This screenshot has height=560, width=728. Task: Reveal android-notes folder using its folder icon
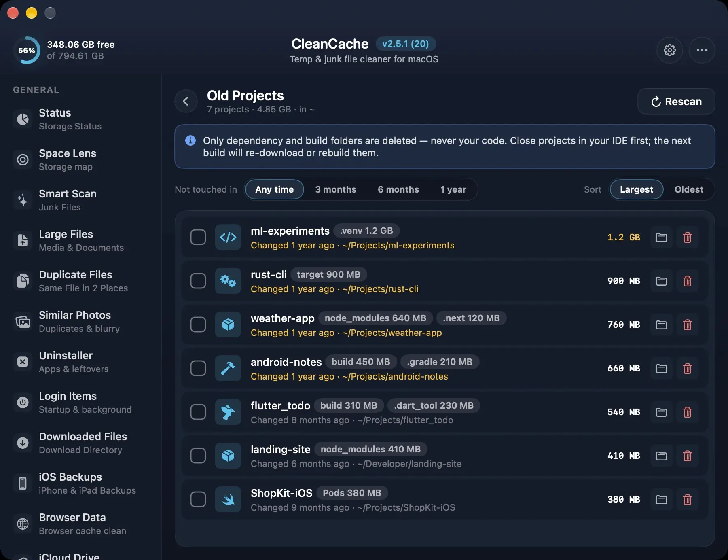coord(661,368)
